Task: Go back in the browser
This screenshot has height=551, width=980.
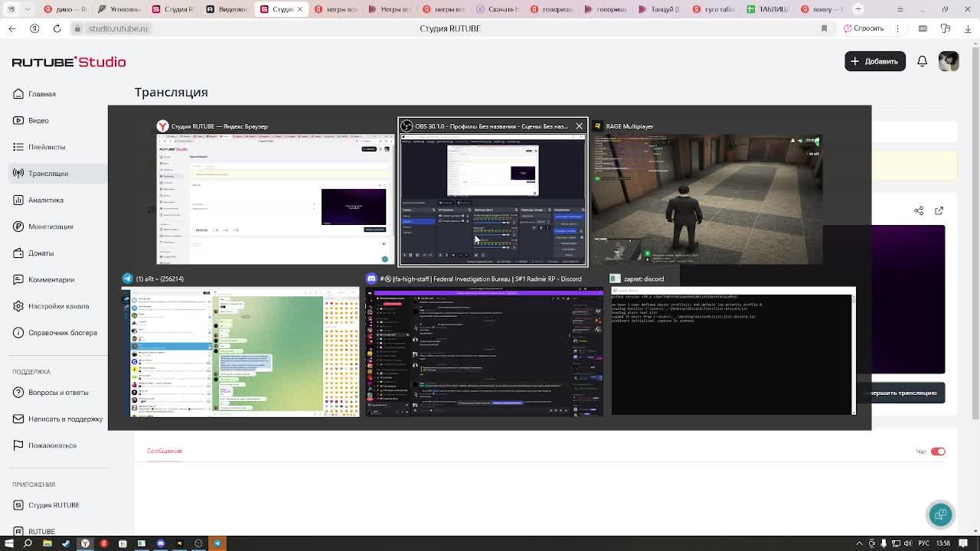Action: click(11, 28)
